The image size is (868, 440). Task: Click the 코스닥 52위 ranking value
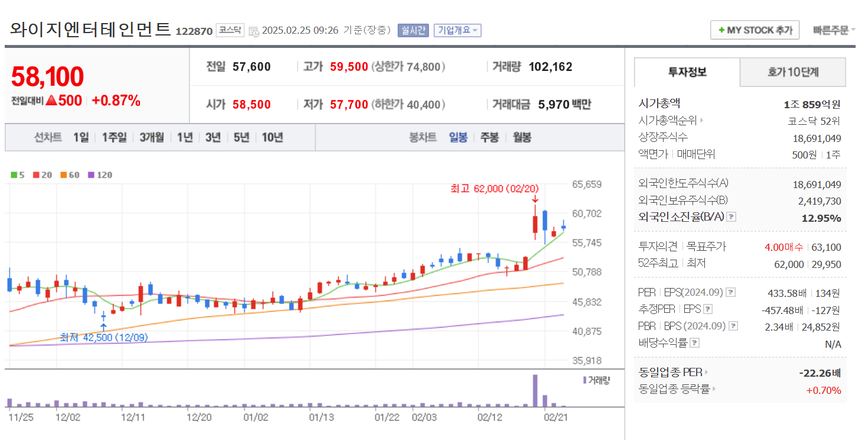814,121
